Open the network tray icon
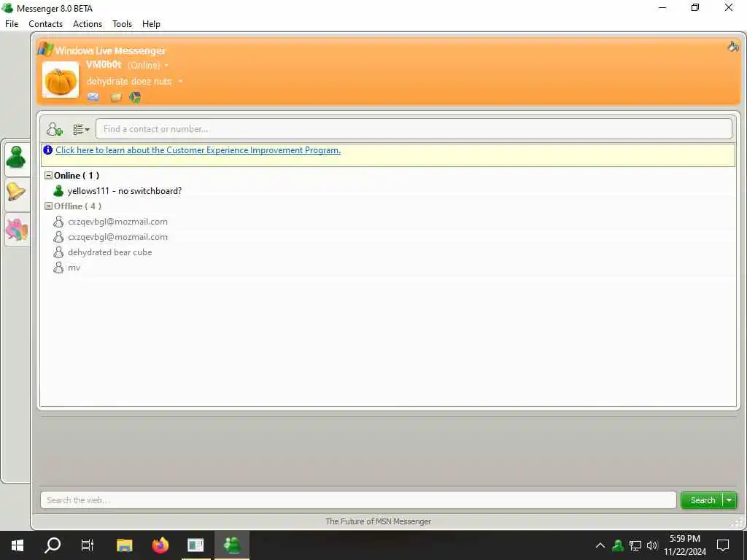The height and width of the screenshot is (560, 747). [635, 545]
